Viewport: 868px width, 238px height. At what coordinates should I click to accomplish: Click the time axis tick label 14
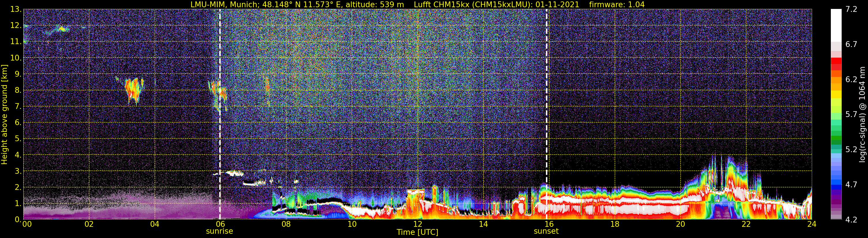pyautogui.click(x=483, y=224)
